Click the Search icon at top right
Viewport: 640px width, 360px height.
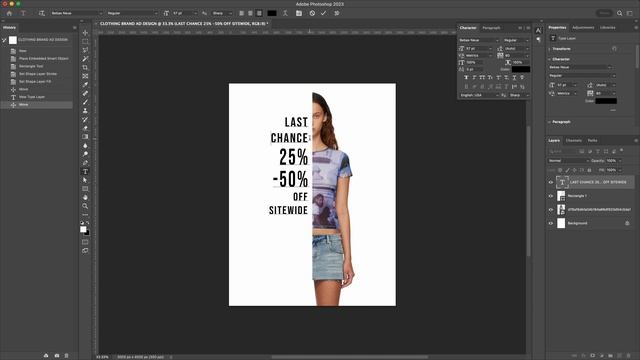pyautogui.click(x=620, y=13)
